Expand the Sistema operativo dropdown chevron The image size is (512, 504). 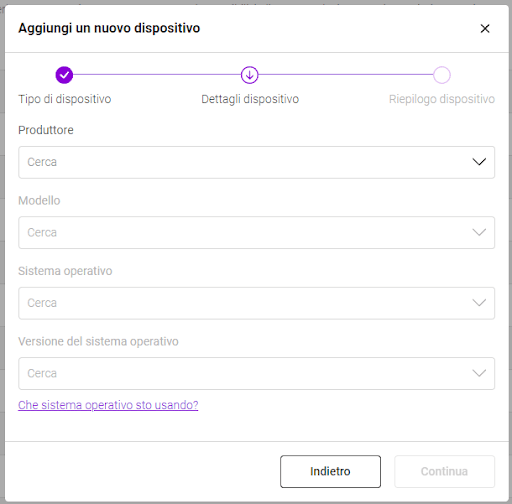pyautogui.click(x=479, y=303)
